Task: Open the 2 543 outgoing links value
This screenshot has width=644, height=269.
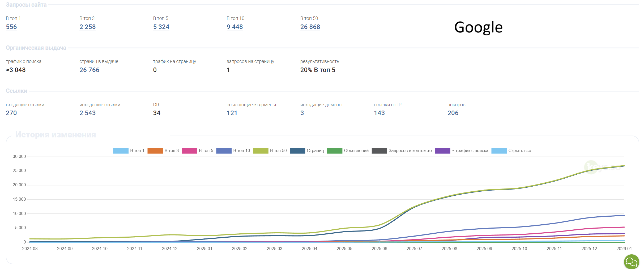Action: (x=88, y=113)
